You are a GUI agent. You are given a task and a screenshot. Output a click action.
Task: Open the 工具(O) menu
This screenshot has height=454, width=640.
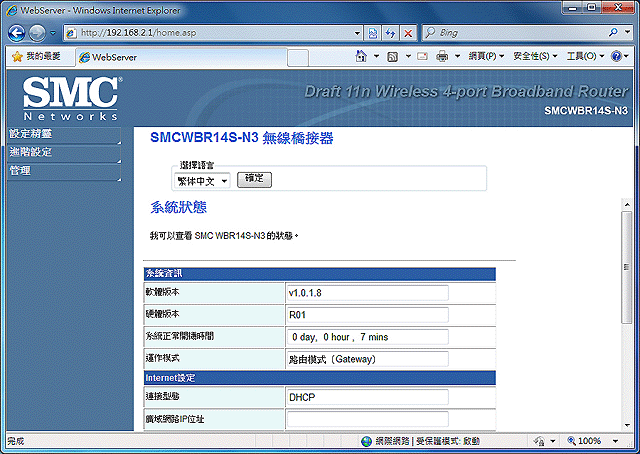tap(585, 56)
